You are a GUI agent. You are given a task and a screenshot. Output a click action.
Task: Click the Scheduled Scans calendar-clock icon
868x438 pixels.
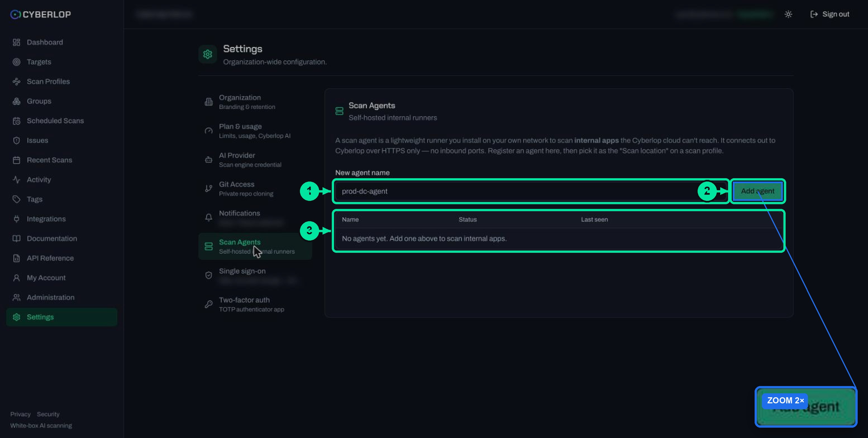[x=16, y=121]
